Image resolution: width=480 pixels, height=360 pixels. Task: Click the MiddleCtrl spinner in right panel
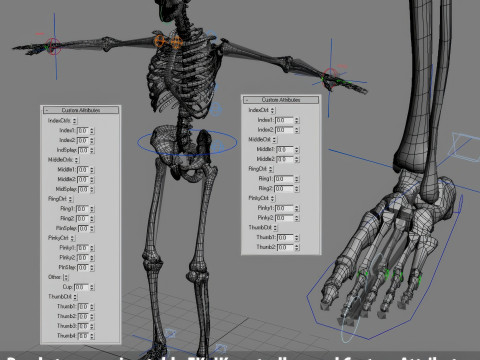tap(275, 140)
